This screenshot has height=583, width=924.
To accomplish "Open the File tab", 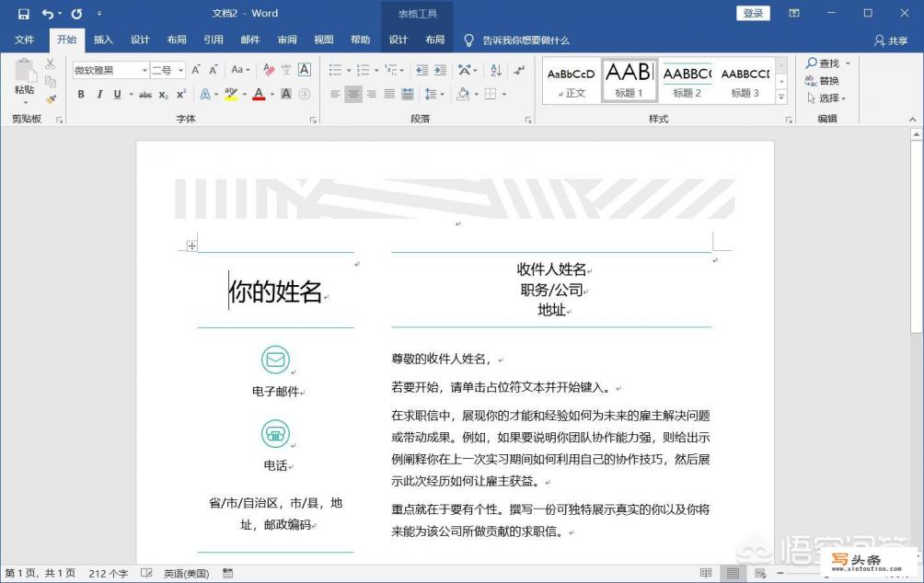I will 24,40.
